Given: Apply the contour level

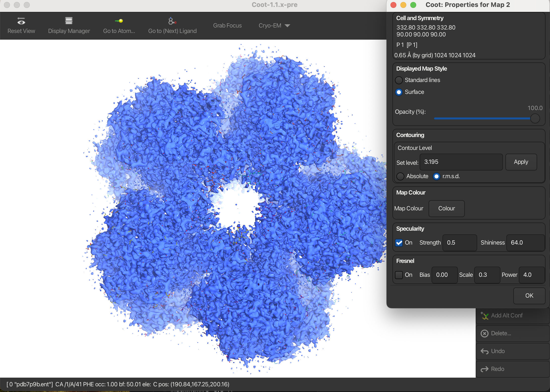Looking at the screenshot, I should coord(521,162).
